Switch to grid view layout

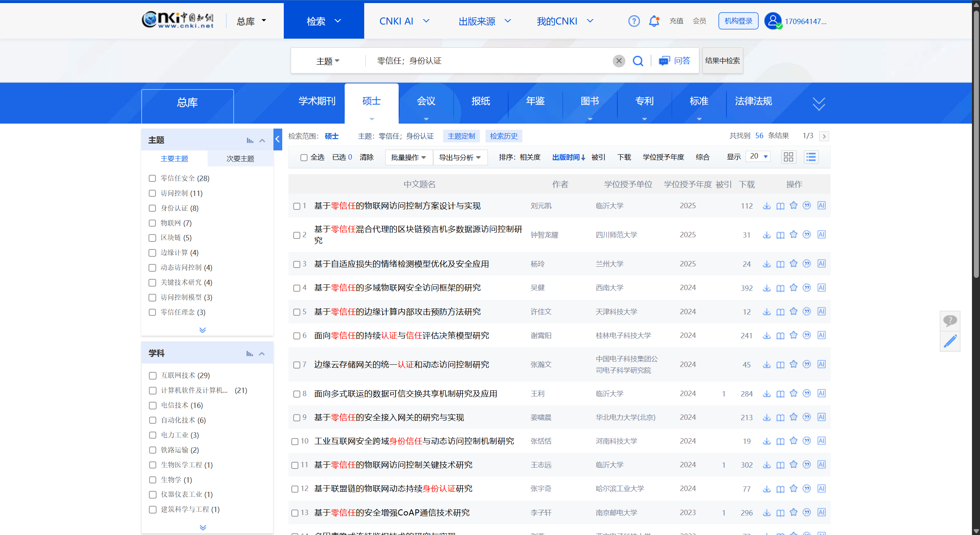pyautogui.click(x=788, y=157)
